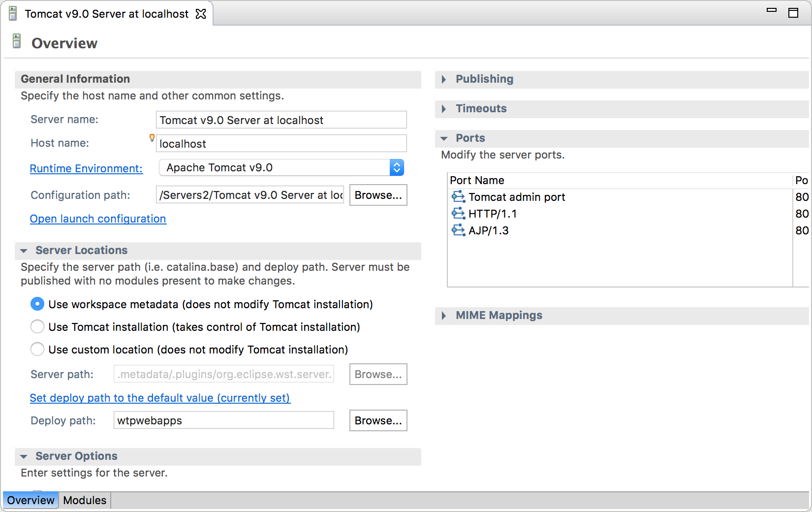812x512 pixels.
Task: Click the server icon in the editor tab
Action: [x=13, y=14]
